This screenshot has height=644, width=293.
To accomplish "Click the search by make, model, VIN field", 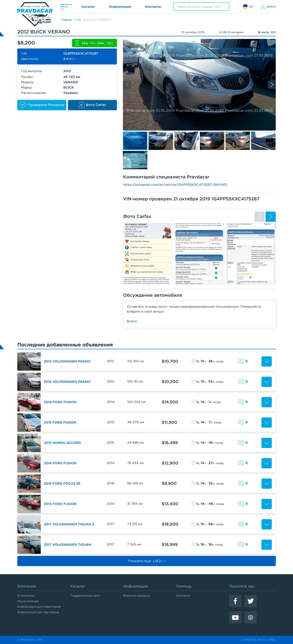I will pyautogui.click(x=201, y=7).
